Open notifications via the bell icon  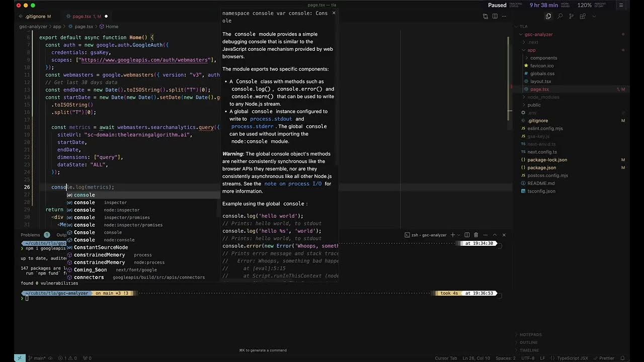622,358
